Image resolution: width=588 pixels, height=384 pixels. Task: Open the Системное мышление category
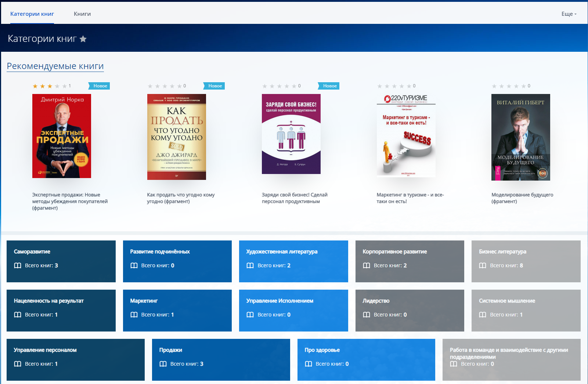click(x=526, y=311)
